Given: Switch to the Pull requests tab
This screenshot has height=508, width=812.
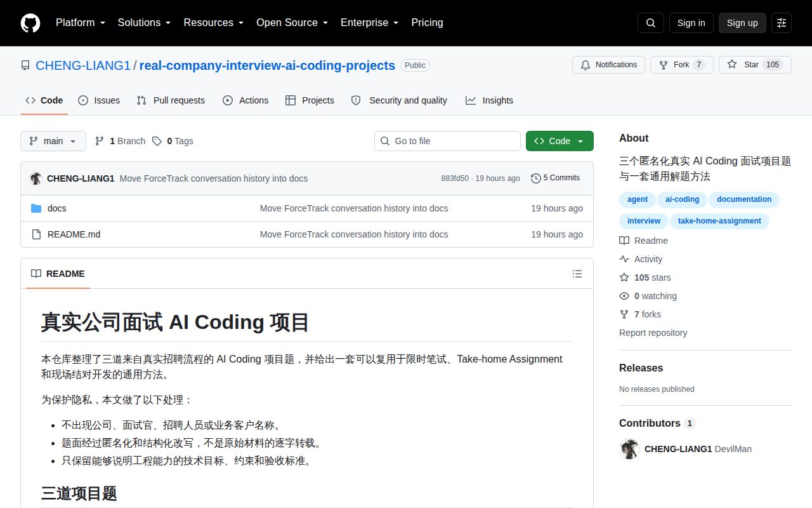Looking at the screenshot, I should [x=171, y=100].
